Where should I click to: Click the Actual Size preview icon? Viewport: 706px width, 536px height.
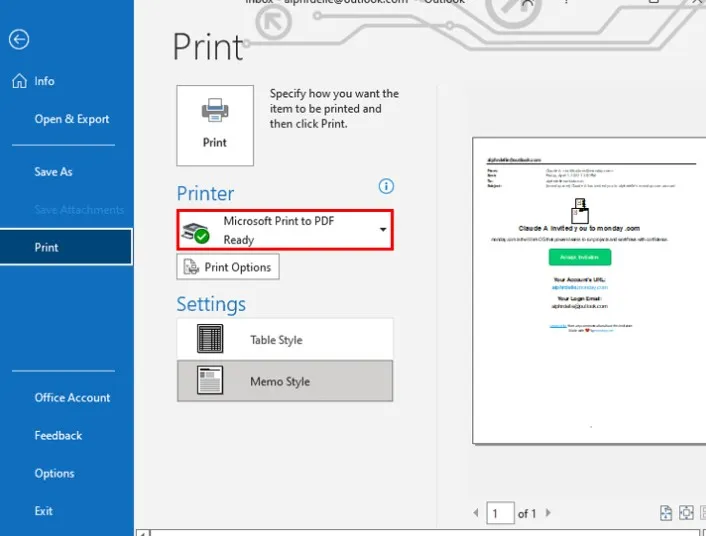tap(666, 513)
